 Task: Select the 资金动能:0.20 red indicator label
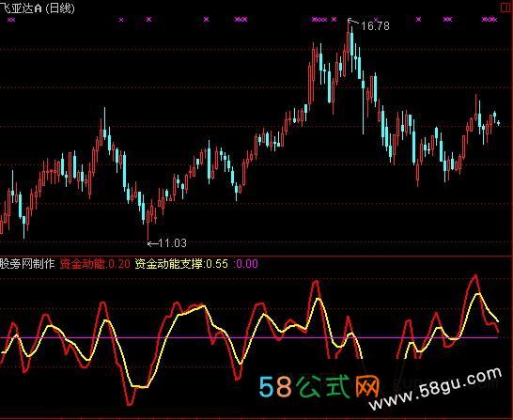coord(95,264)
